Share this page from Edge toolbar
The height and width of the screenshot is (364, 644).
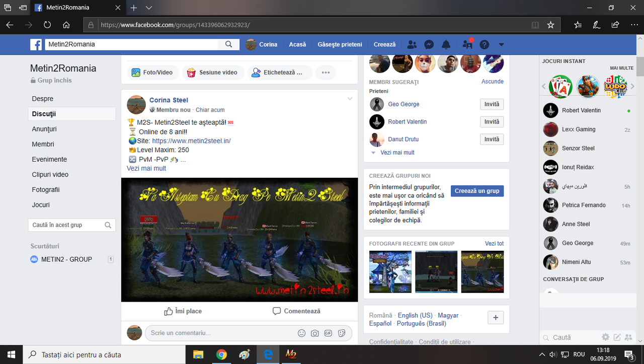[x=615, y=25]
